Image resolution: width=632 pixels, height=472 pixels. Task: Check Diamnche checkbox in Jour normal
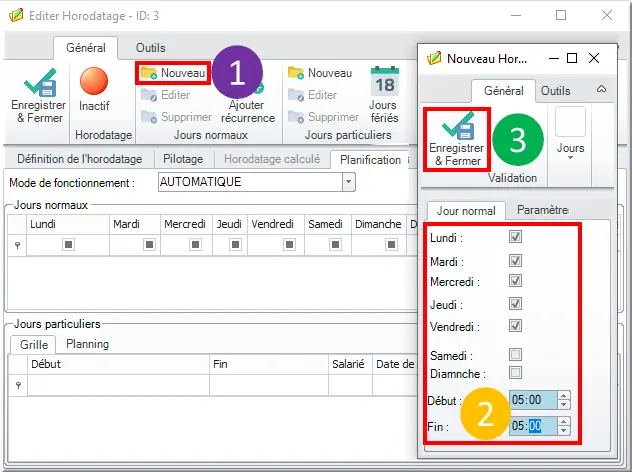point(515,372)
